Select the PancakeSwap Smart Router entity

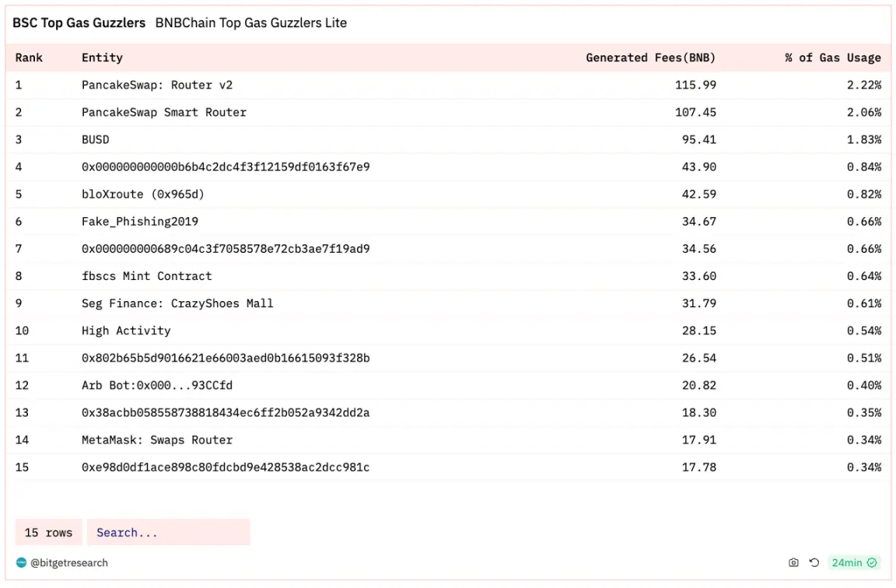click(x=164, y=113)
